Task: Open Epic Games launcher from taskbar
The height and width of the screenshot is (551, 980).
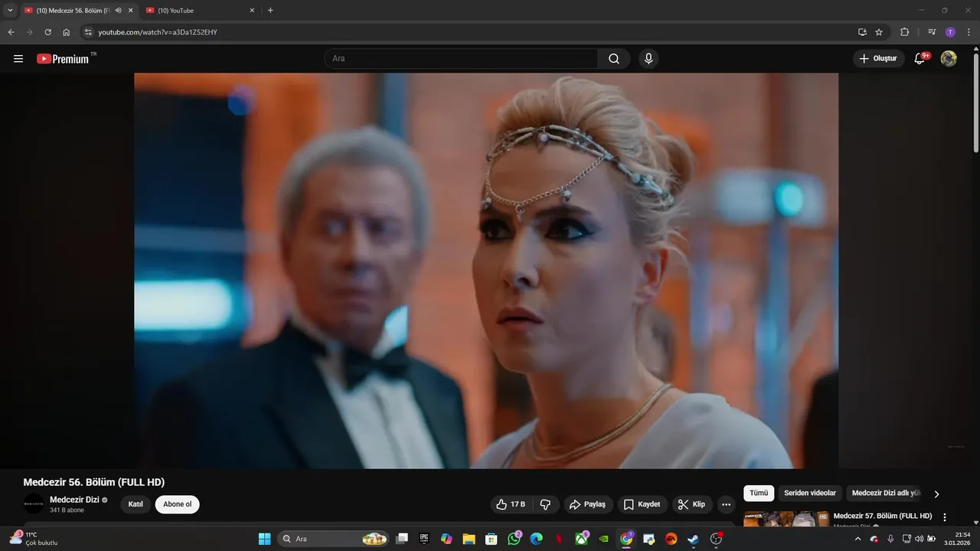Action: pos(424,539)
